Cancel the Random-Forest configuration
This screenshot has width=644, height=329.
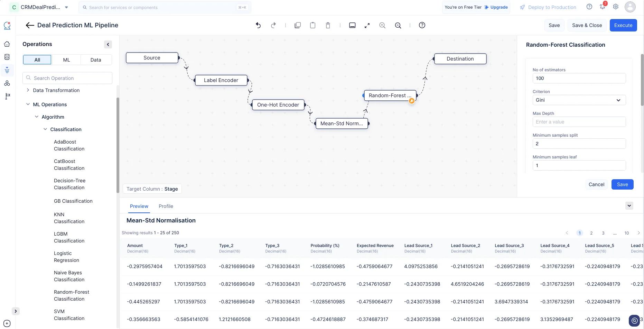(596, 184)
